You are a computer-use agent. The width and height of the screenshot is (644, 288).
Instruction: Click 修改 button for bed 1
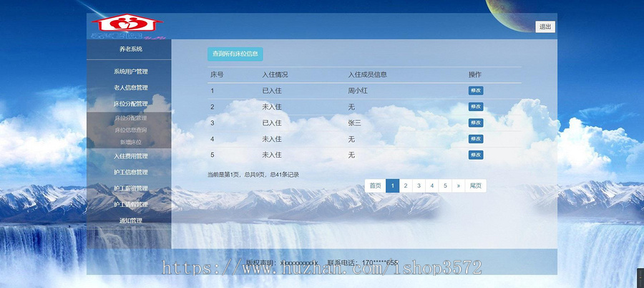(x=476, y=90)
